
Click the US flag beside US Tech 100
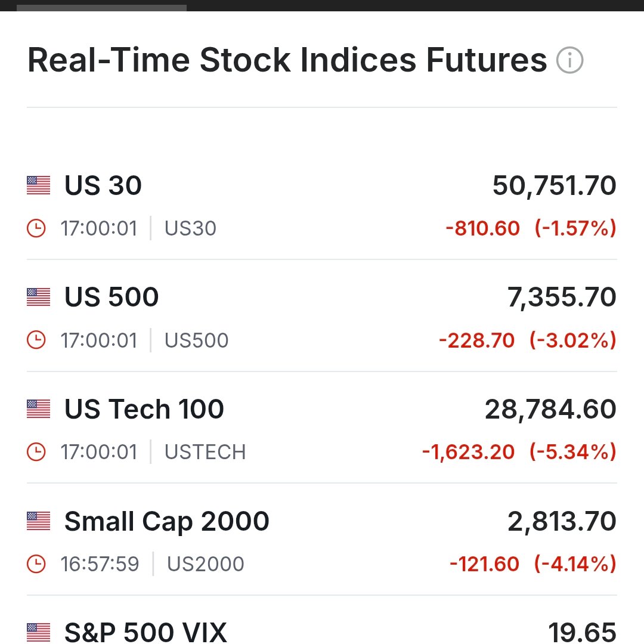tap(39, 409)
